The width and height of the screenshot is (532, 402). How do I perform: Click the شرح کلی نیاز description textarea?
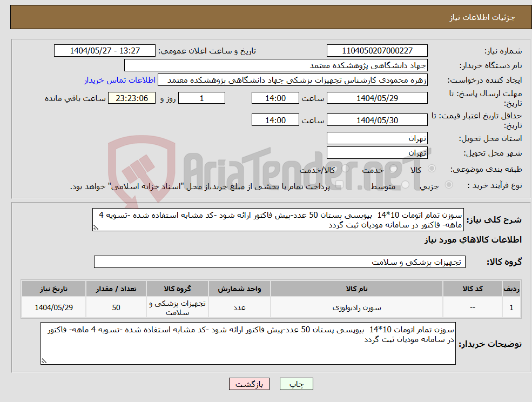pyautogui.click(x=278, y=220)
